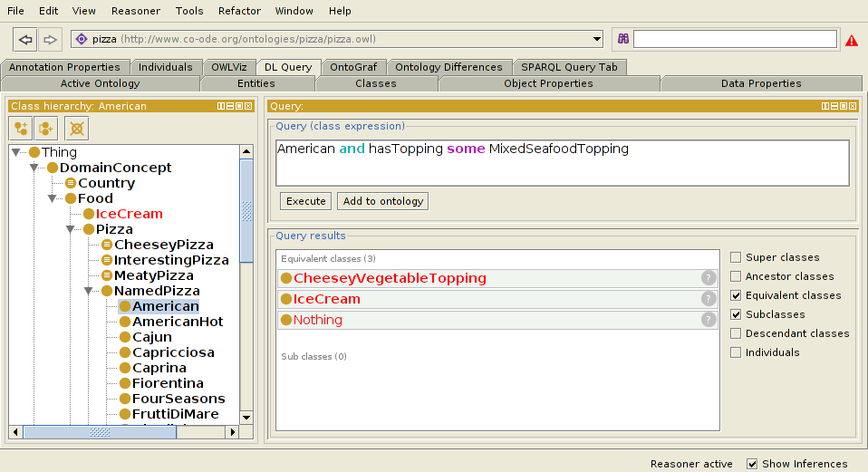Click the scroll-right arrow of hierarchy scrollbar
Screen dimensions: 868x472
tap(233, 432)
